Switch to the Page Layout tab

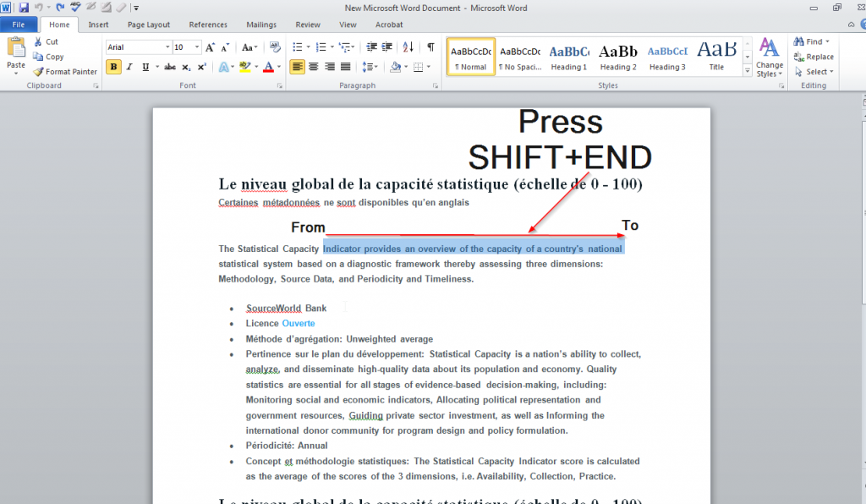click(x=149, y=25)
